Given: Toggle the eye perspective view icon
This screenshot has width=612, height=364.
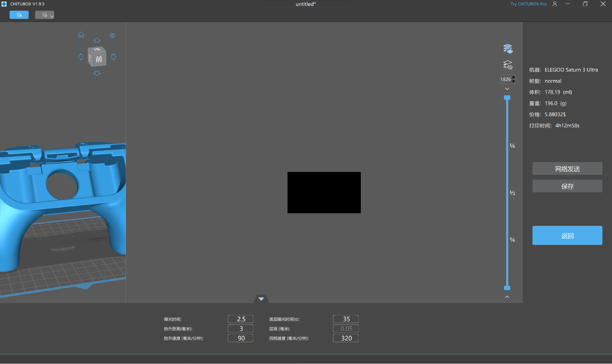Looking at the screenshot, I should [112, 35].
